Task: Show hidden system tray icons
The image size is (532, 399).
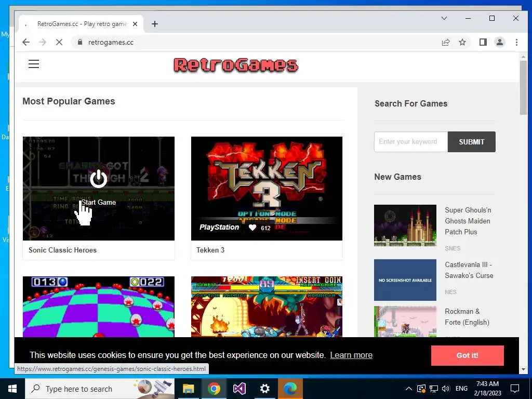Action: (x=409, y=389)
